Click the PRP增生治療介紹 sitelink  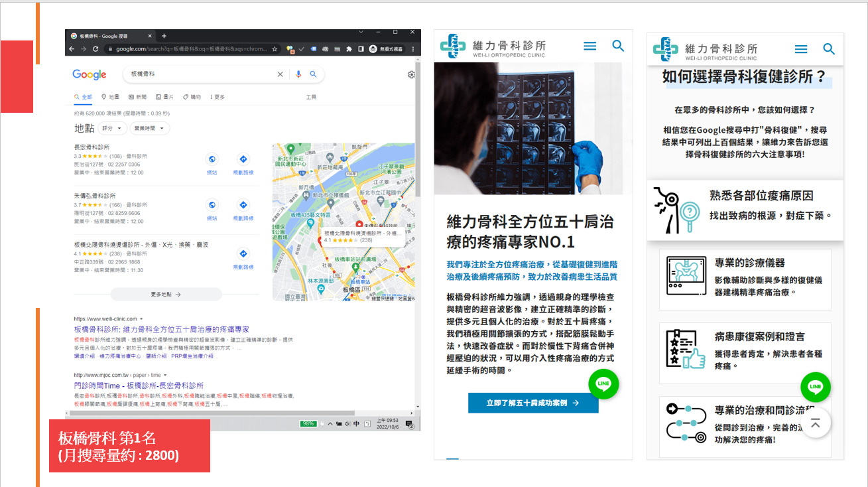(x=192, y=356)
